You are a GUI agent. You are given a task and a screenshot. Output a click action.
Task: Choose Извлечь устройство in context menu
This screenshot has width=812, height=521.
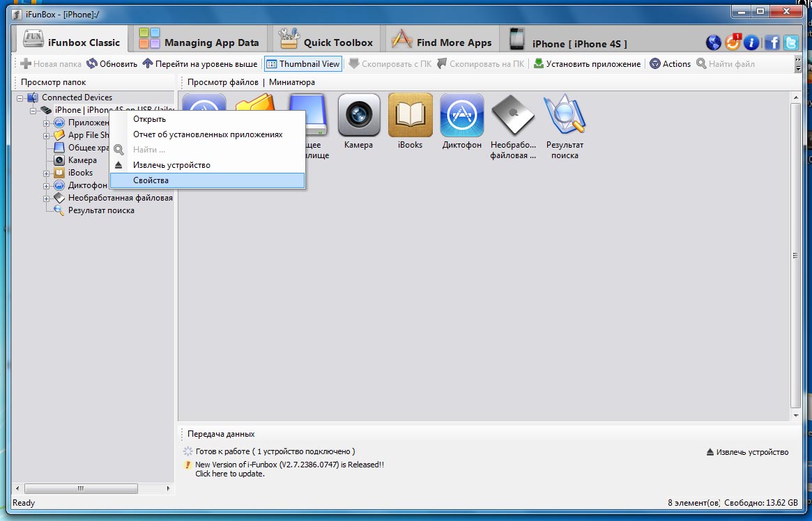[207, 165]
